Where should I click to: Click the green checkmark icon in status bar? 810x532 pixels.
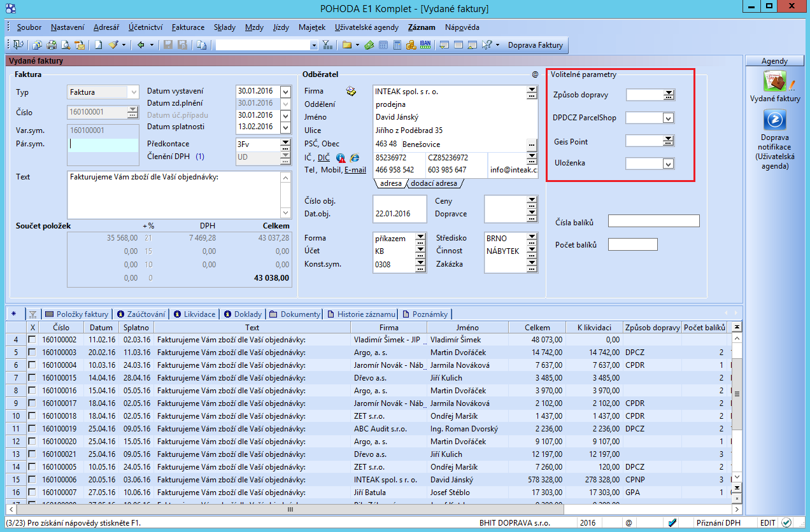tap(786, 522)
